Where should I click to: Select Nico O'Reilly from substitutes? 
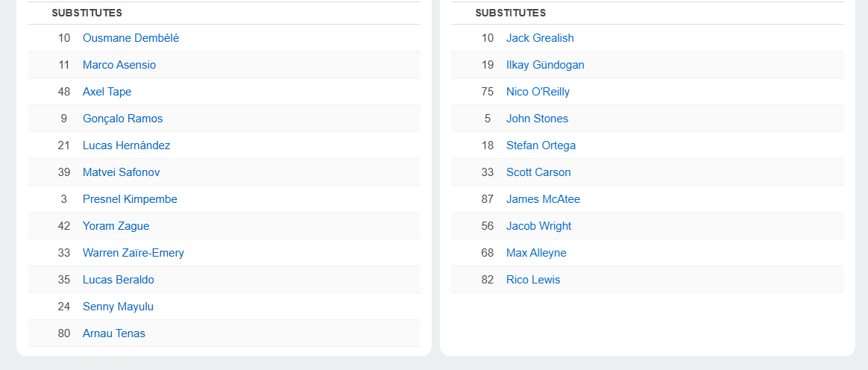click(x=538, y=92)
